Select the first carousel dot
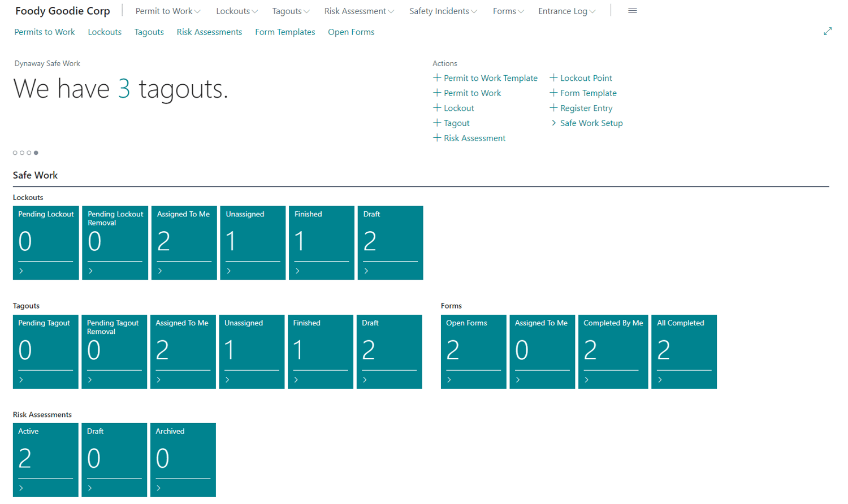Screen dimensions: 848x504 click(14, 153)
